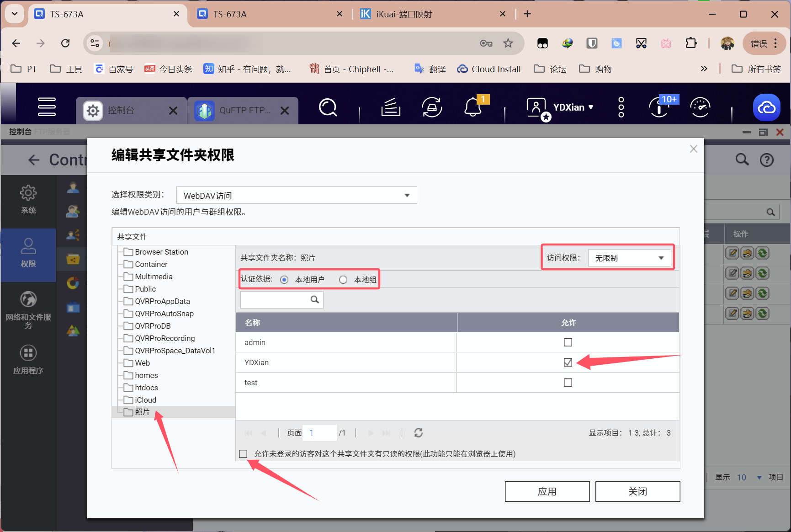Viewport: 791px width, 532px height.
Task: Click the myQNAPcloud blue cloud icon
Action: (766, 108)
